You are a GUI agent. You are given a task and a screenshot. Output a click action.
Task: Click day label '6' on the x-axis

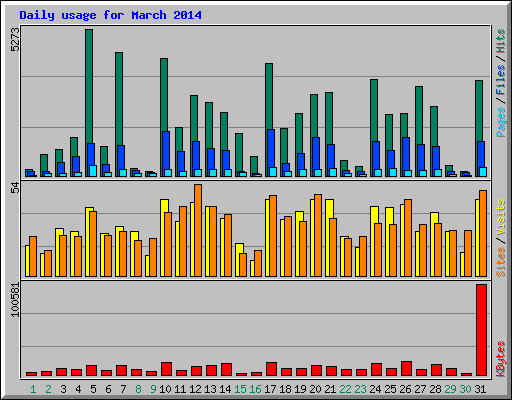108,389
